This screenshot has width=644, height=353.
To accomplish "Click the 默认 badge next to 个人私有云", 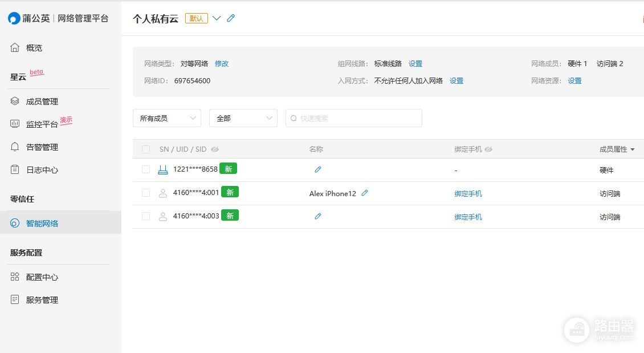I will click(x=196, y=18).
